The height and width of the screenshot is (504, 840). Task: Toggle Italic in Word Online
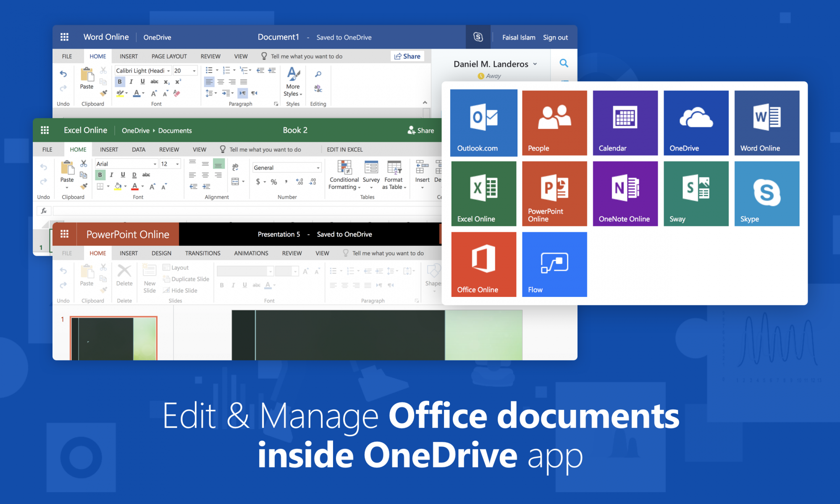click(x=131, y=81)
